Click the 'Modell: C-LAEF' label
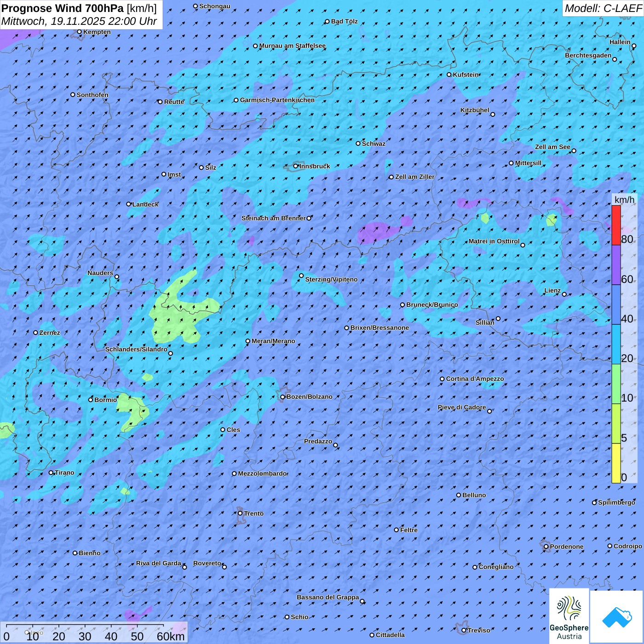 point(603,8)
